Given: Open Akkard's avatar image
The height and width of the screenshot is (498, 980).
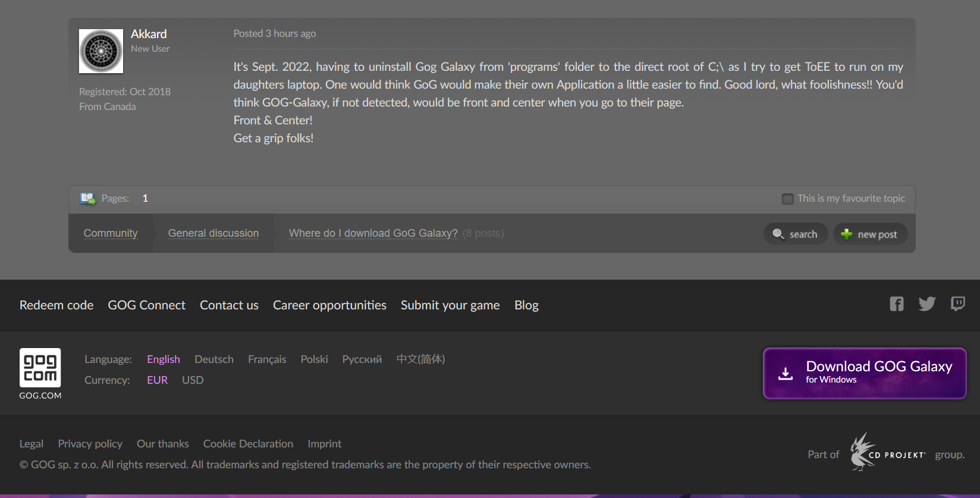Looking at the screenshot, I should tap(101, 51).
